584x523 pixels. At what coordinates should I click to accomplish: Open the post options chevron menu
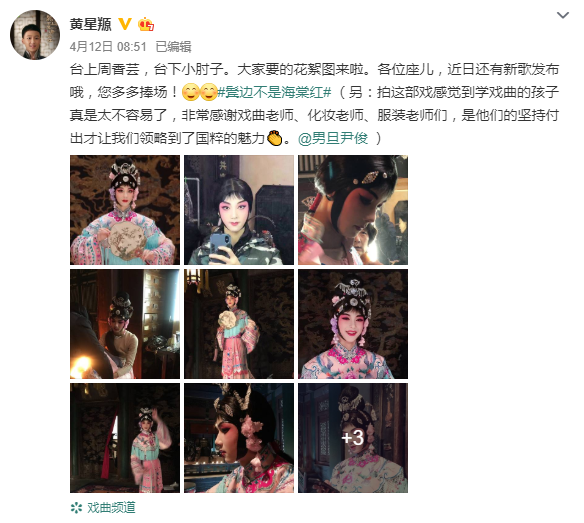coord(562,15)
